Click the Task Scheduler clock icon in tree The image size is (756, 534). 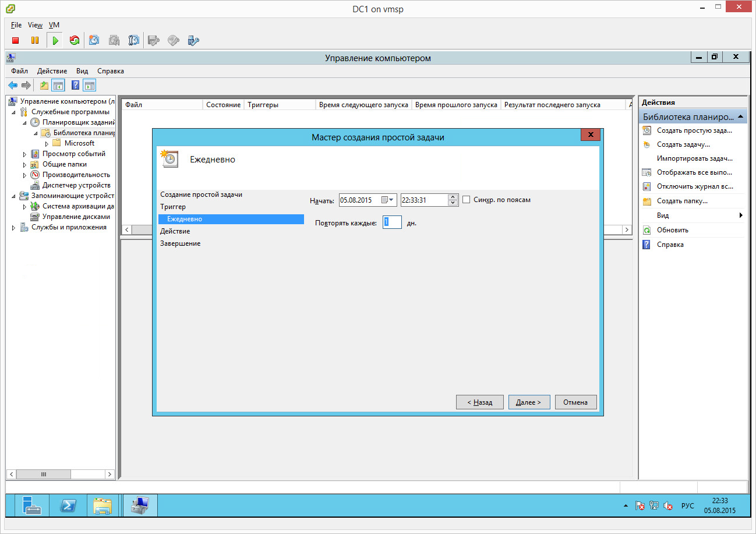[x=35, y=122]
